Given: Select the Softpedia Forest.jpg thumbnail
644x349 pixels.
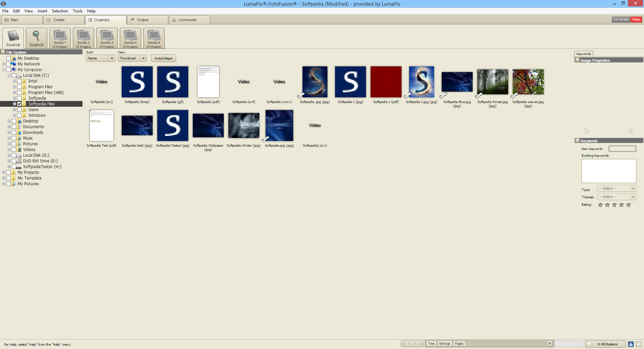Looking at the screenshot, I should (x=492, y=82).
